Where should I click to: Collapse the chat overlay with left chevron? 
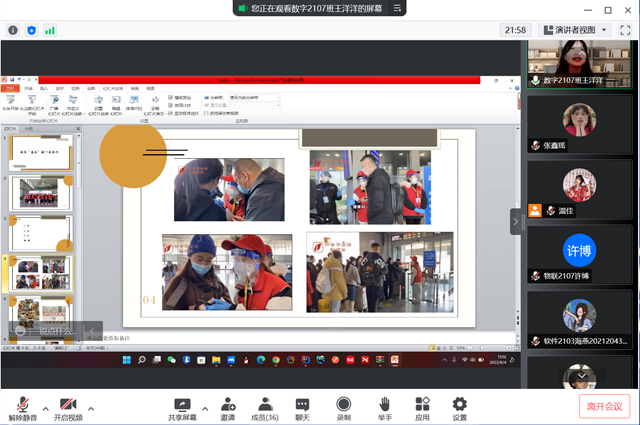[91, 331]
